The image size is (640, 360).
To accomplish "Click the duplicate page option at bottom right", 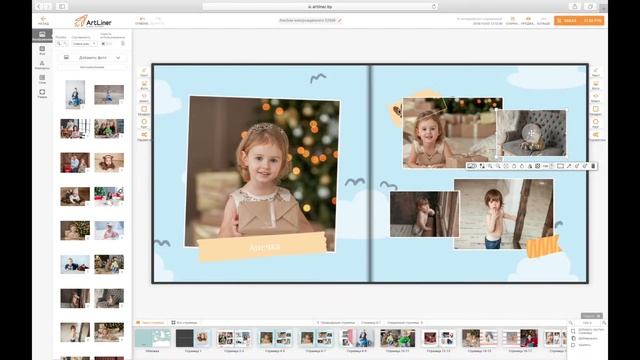I will click(585, 338).
